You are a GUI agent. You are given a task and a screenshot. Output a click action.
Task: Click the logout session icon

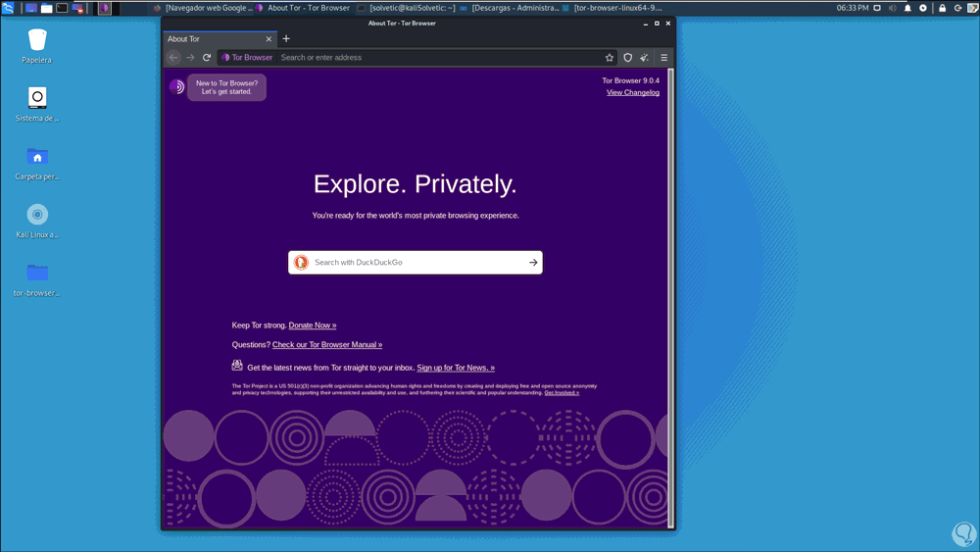957,8
